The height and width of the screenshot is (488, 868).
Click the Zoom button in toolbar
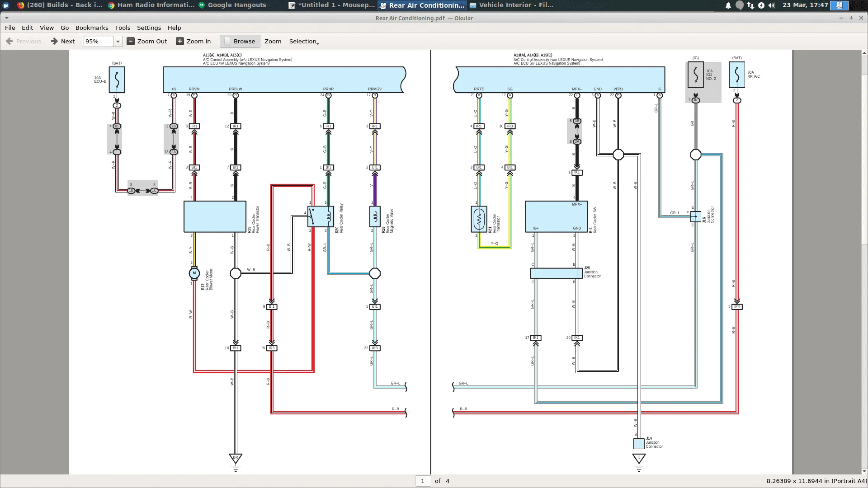(x=273, y=41)
